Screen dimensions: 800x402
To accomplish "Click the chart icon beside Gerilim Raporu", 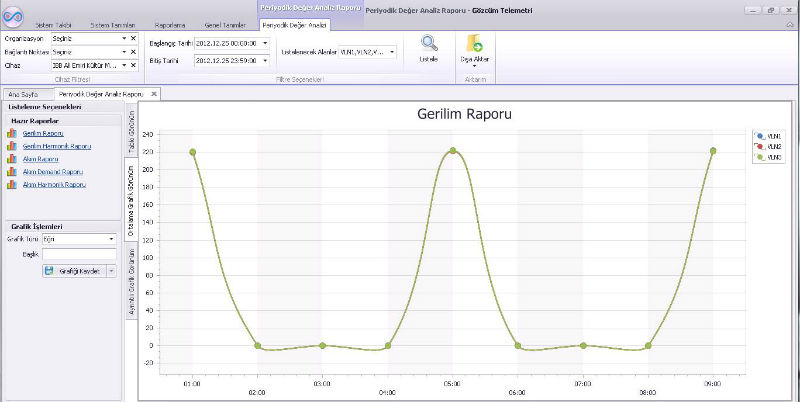I will pyautogui.click(x=13, y=132).
